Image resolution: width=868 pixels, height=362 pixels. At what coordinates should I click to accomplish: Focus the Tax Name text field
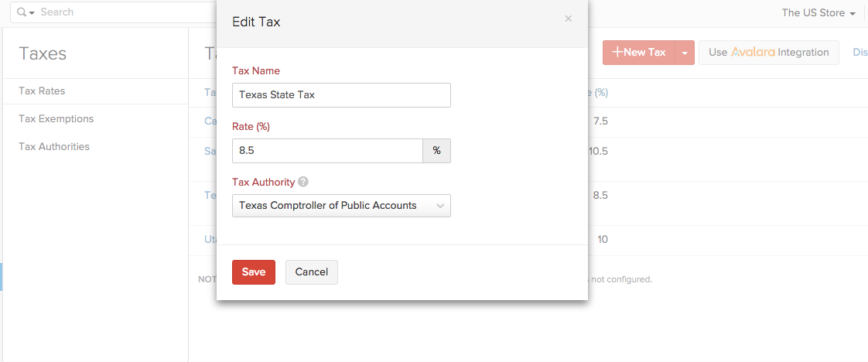pos(341,95)
